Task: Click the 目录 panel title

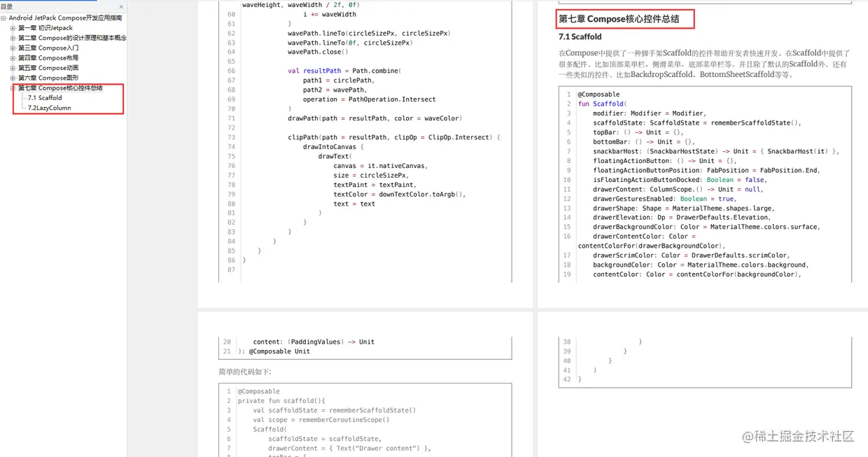Action: [6, 7]
